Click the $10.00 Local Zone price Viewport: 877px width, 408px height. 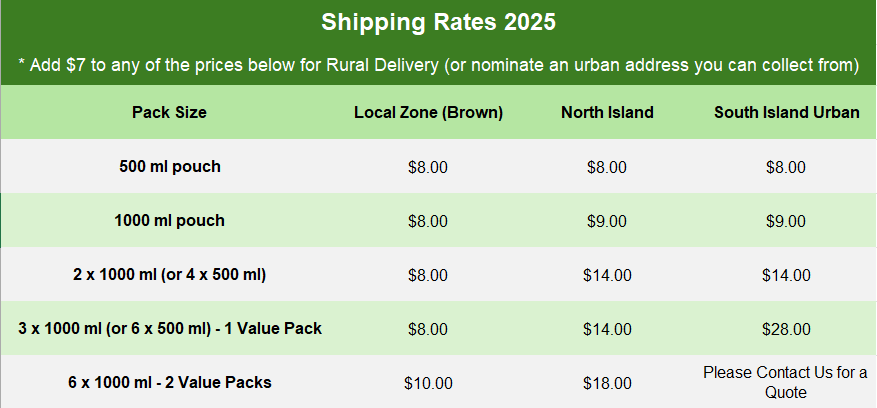click(x=428, y=383)
